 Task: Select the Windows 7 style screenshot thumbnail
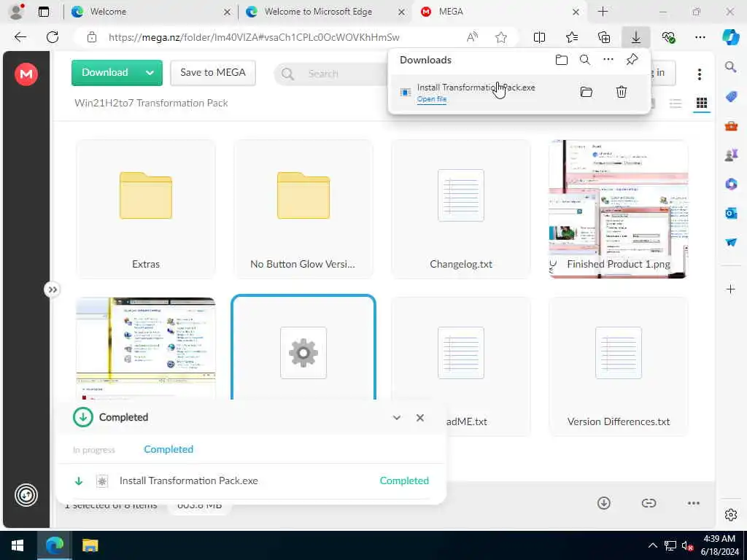tap(146, 348)
